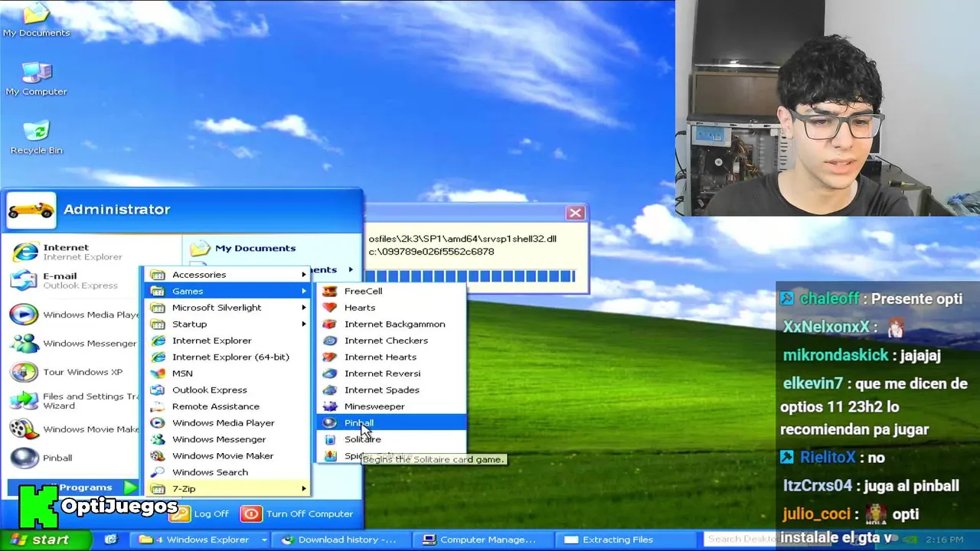Open Windows Messenger in Start left column
The height and width of the screenshot is (551, 980).
[74, 343]
